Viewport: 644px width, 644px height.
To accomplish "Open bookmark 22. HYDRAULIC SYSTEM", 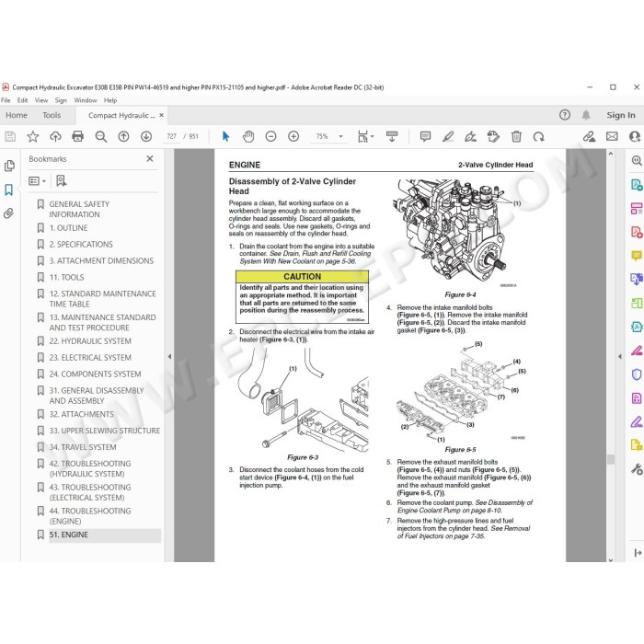I will click(90, 341).
